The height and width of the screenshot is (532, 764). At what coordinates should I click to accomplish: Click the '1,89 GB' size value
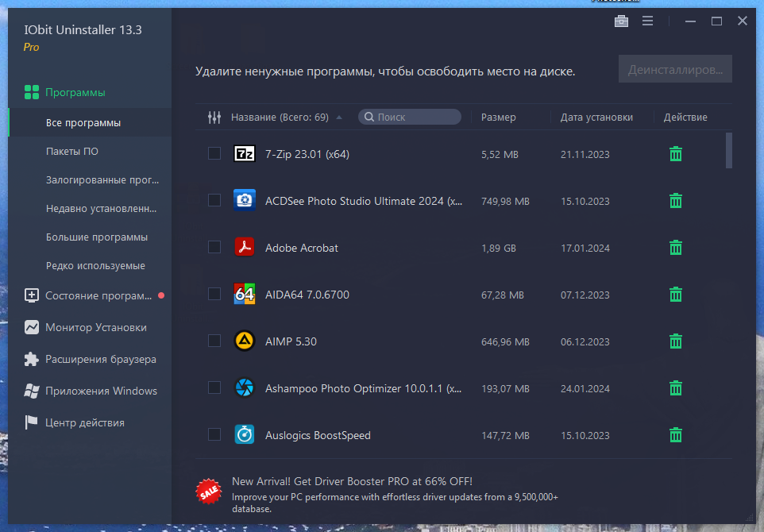point(498,248)
